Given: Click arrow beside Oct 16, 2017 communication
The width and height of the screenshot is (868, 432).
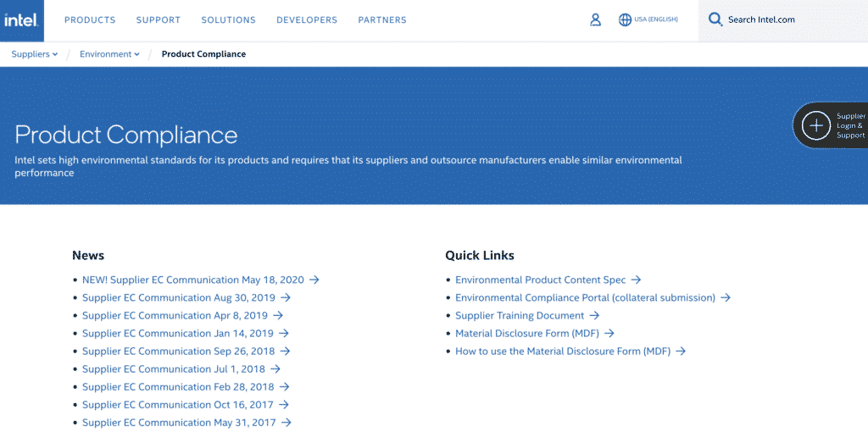Looking at the screenshot, I should click(x=283, y=404).
